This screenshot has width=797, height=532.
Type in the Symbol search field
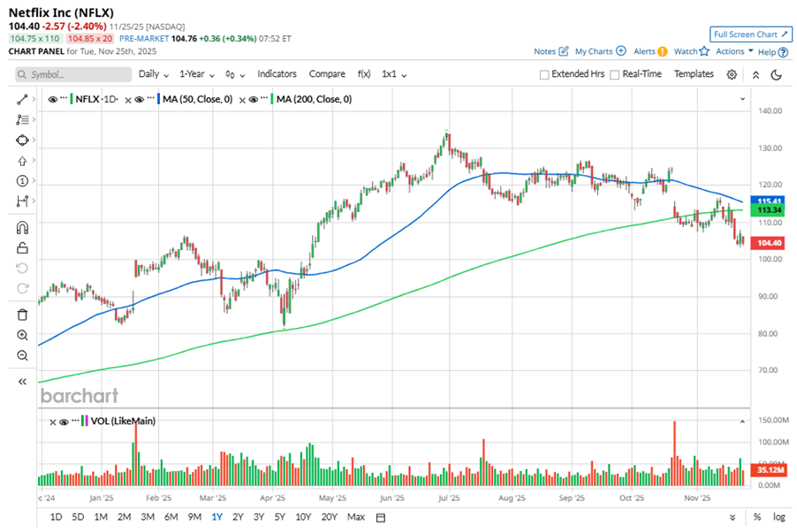[x=75, y=75]
